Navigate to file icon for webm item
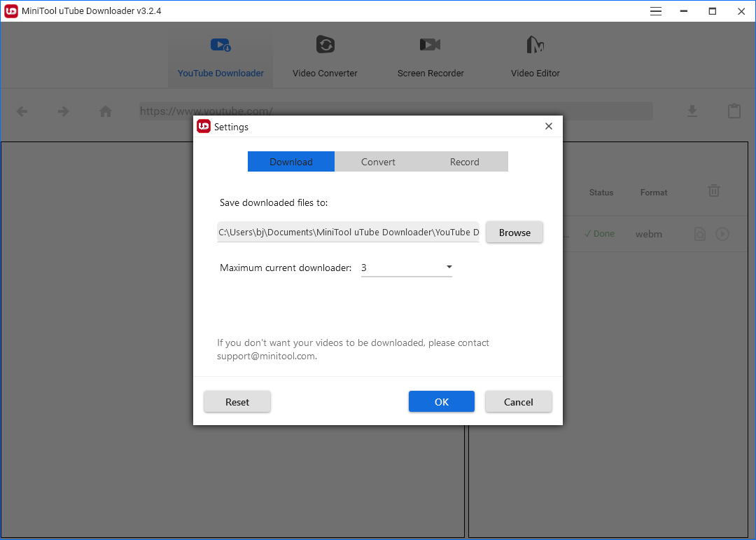 click(x=700, y=234)
